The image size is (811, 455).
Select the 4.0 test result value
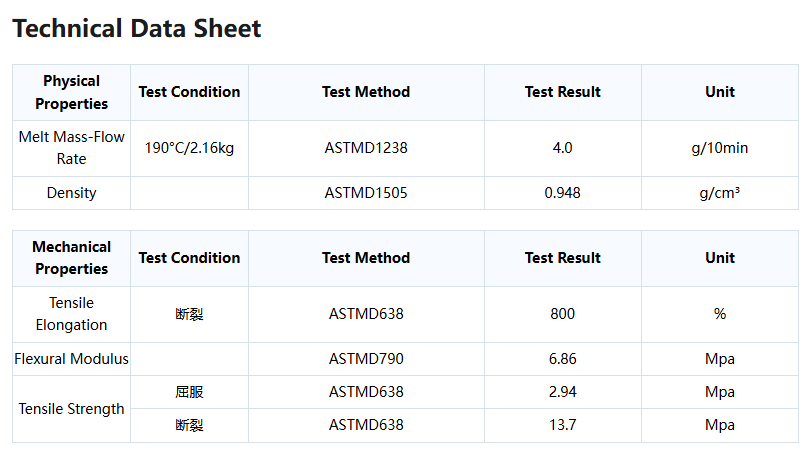point(563,148)
